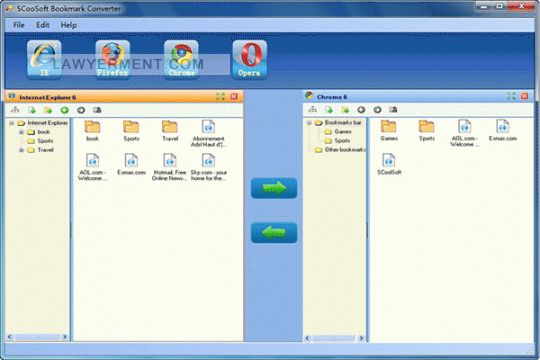Copy bookmarks to the left with the green left-arrow button
This screenshot has height=360, width=540.
[274, 233]
